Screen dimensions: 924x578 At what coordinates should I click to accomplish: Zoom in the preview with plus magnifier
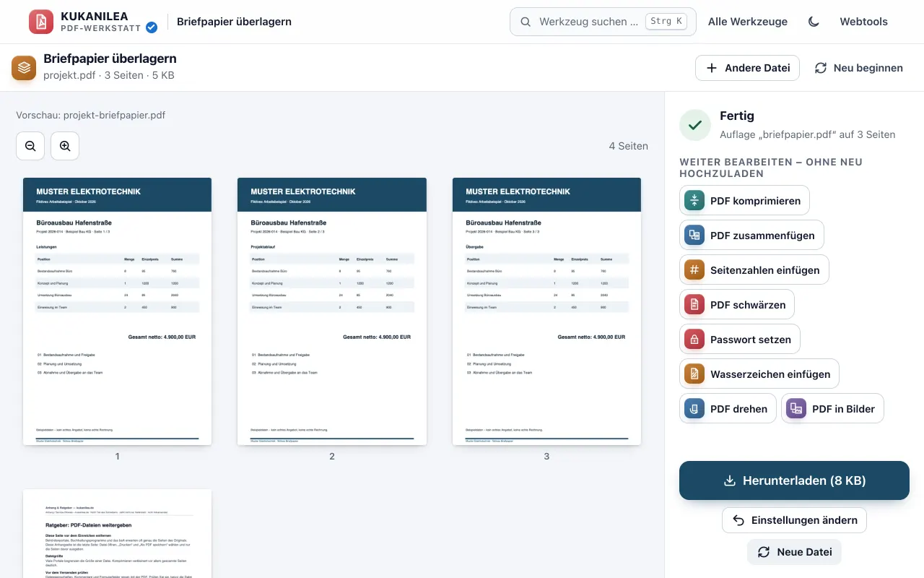point(65,146)
